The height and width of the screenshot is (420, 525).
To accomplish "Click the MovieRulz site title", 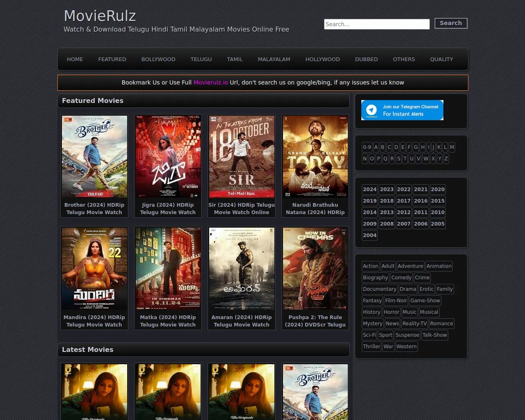I will pyautogui.click(x=100, y=16).
